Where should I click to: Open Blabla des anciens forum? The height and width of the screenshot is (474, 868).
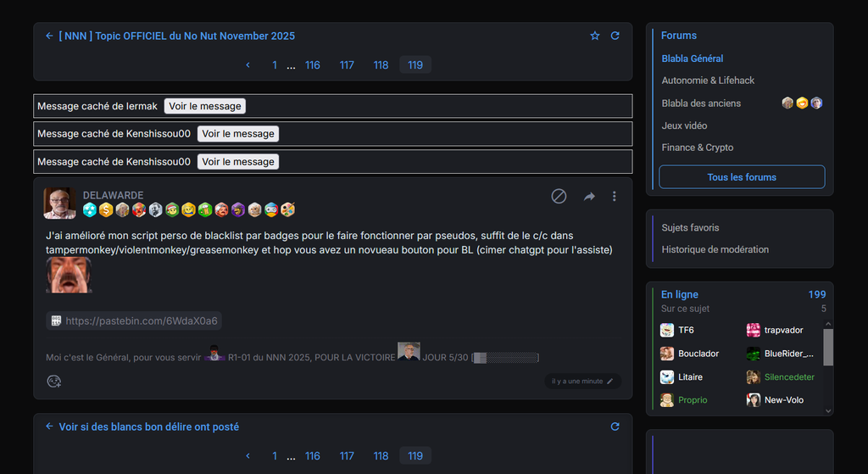point(701,103)
